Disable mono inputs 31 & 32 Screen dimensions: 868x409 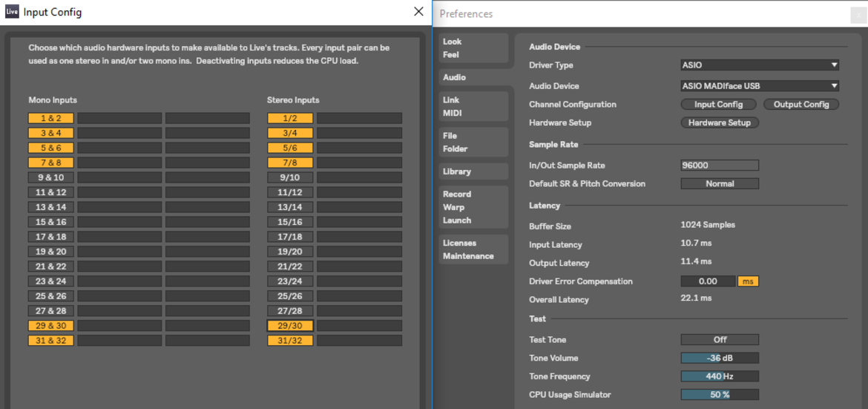point(51,340)
